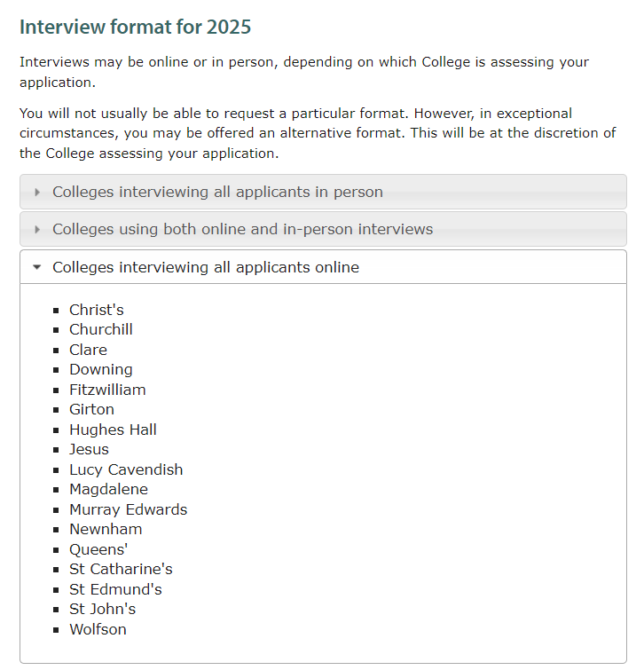Image resolution: width=644 pixels, height=670 pixels.
Task: Select Lucy Cavendish in the list
Action: point(126,469)
